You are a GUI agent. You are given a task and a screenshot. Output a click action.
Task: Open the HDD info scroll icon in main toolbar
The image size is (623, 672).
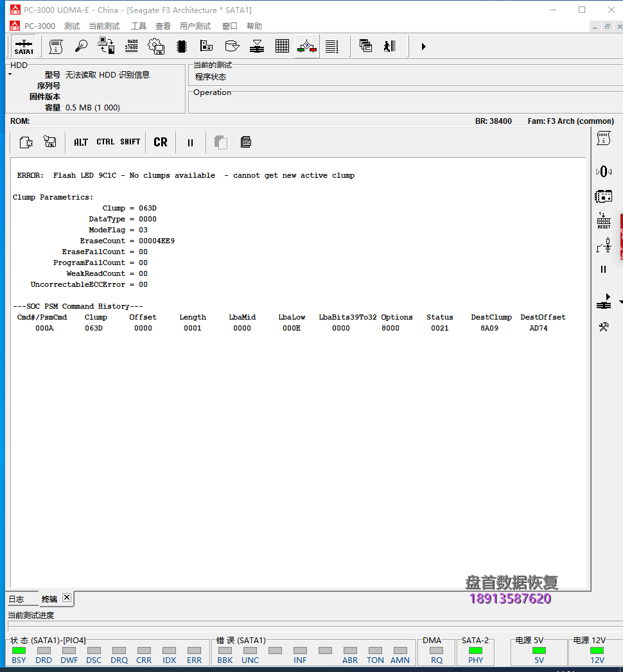(56, 46)
